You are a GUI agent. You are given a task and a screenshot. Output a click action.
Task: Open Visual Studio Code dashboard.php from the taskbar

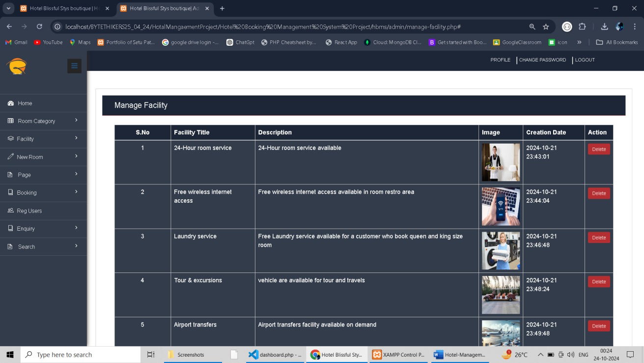click(275, 355)
